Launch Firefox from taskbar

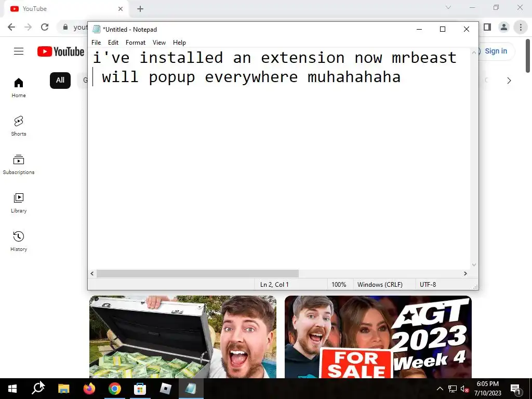[x=89, y=389]
